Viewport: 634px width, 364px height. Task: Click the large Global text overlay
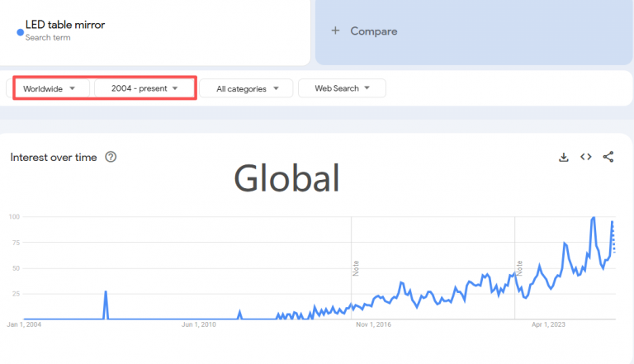pos(286,177)
